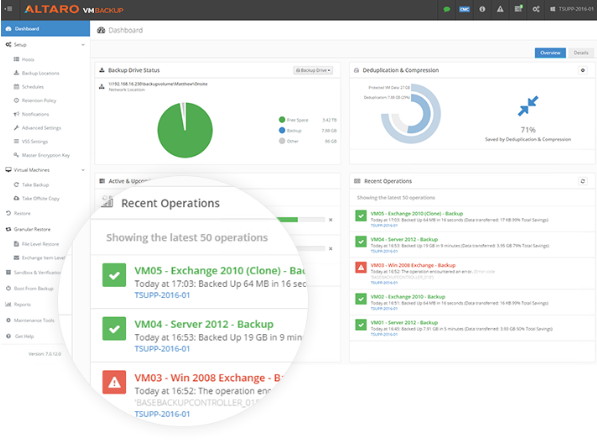
Task: Open the Dashboard sidebar item
Action: pos(45,29)
